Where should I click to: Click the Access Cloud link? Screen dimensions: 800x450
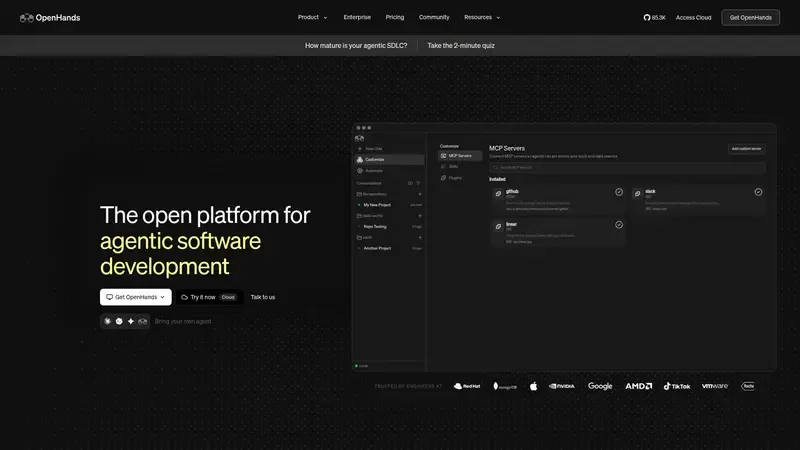(x=693, y=17)
